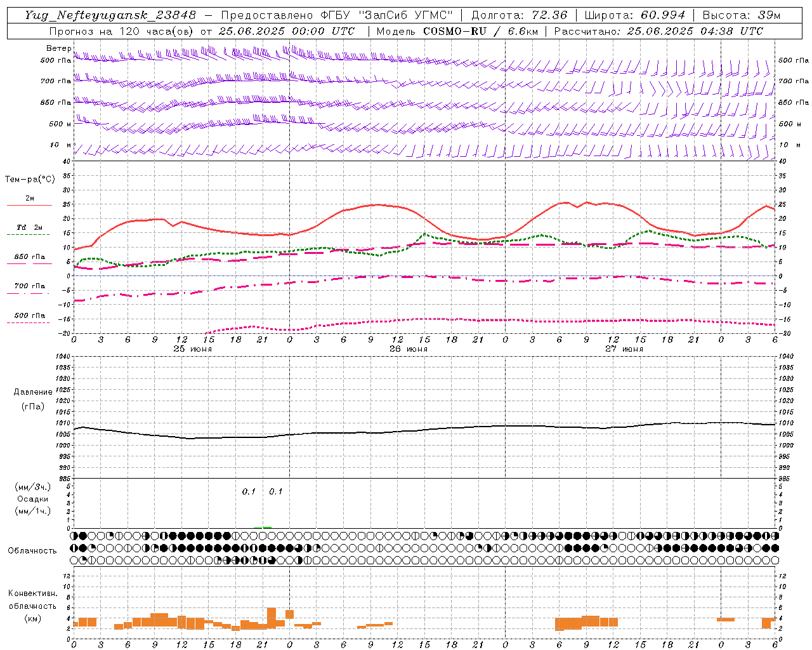Click the 500 гПа temperature legend entry

(x=29, y=315)
